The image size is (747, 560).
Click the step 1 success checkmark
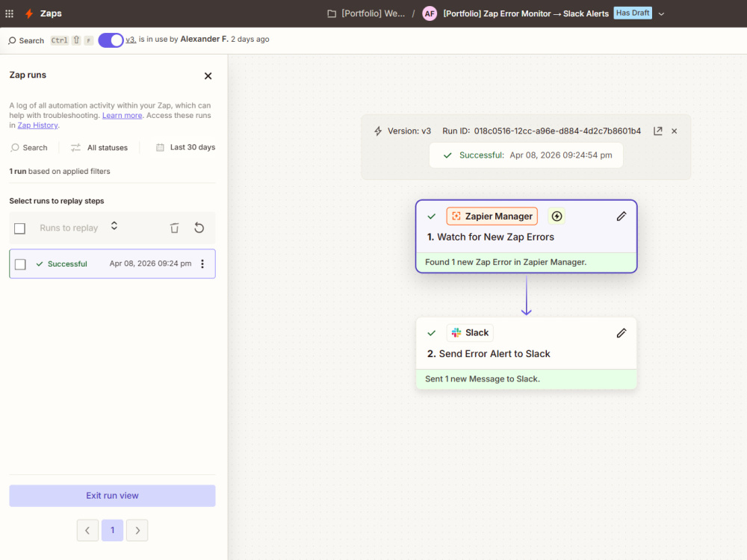pos(432,217)
